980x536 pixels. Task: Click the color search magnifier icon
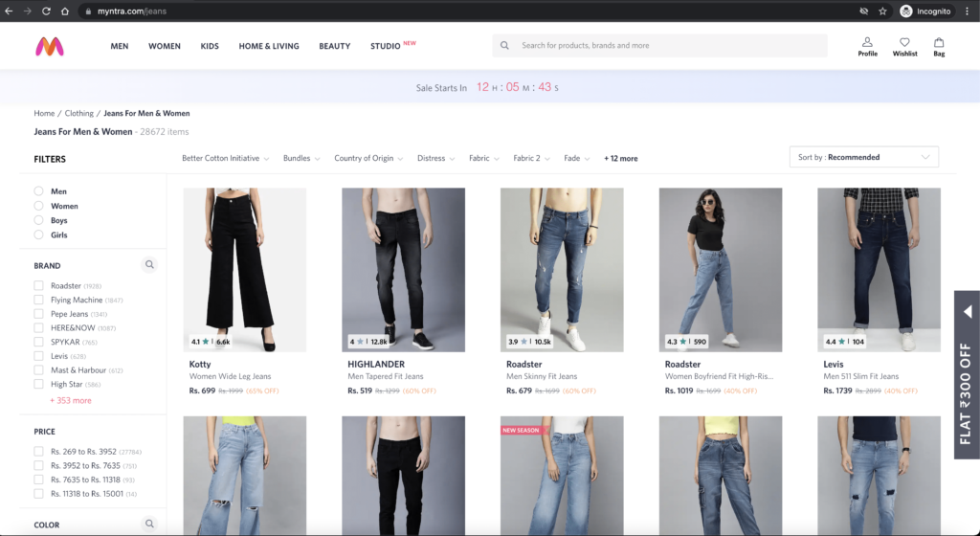pos(149,524)
